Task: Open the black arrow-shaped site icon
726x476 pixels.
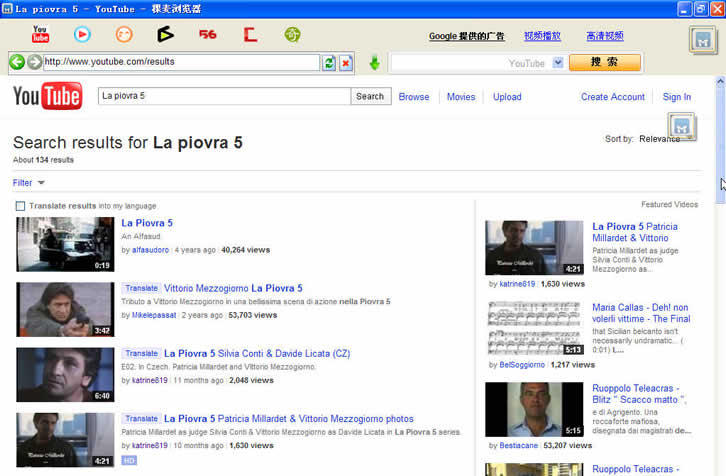Action: [x=165, y=34]
